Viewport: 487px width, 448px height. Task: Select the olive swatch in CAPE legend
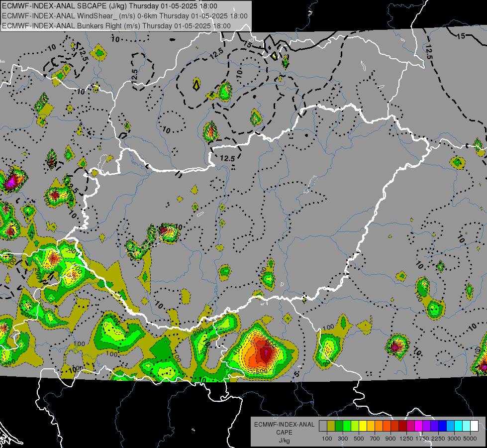tap(331, 426)
